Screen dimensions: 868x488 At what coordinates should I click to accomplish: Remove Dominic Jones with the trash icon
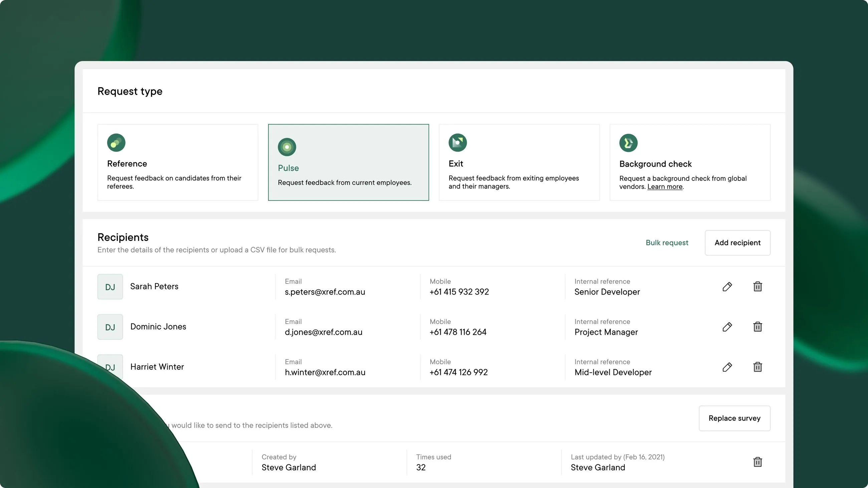(757, 327)
